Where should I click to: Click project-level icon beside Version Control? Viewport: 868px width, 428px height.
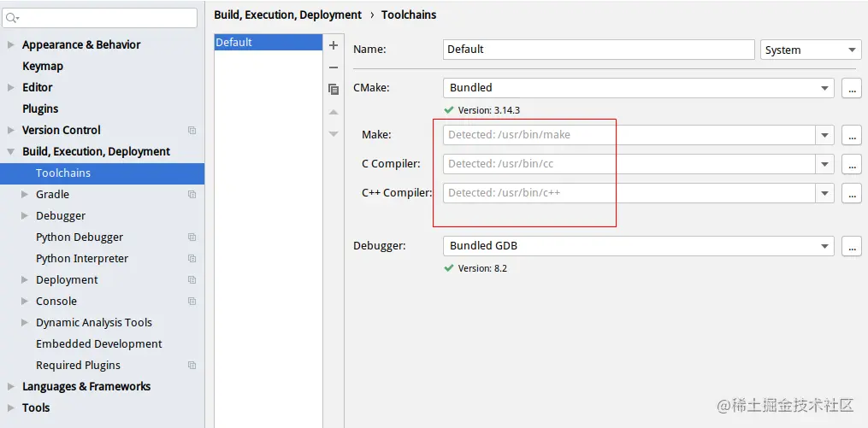pyautogui.click(x=192, y=131)
